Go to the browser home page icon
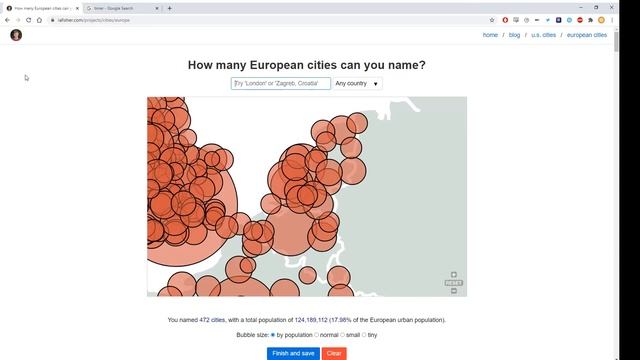640x360 pixels. pyautogui.click(x=39, y=20)
